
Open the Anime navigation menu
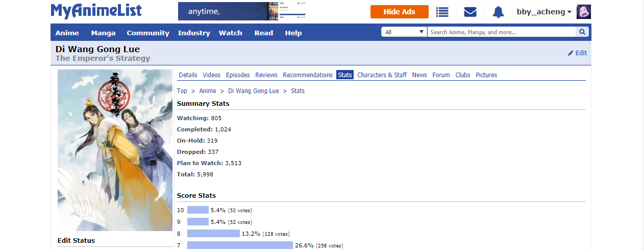click(x=67, y=33)
